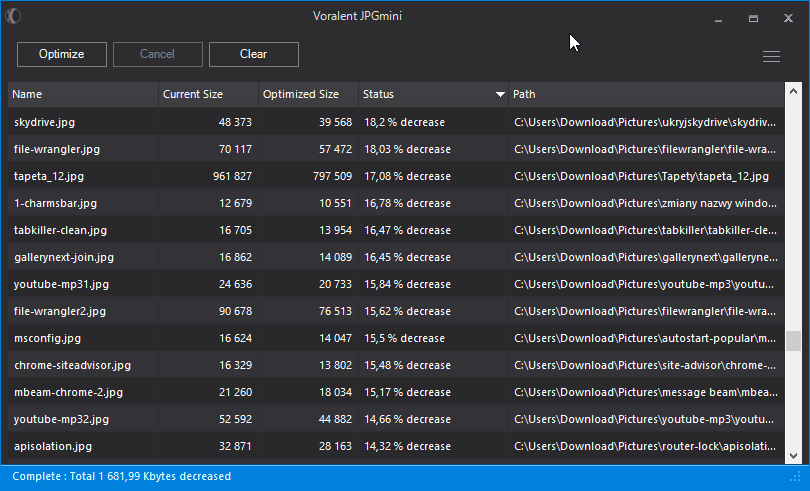This screenshot has width=810, height=491.
Task: Click the JPGmini app logo icon
Action: [x=13, y=16]
